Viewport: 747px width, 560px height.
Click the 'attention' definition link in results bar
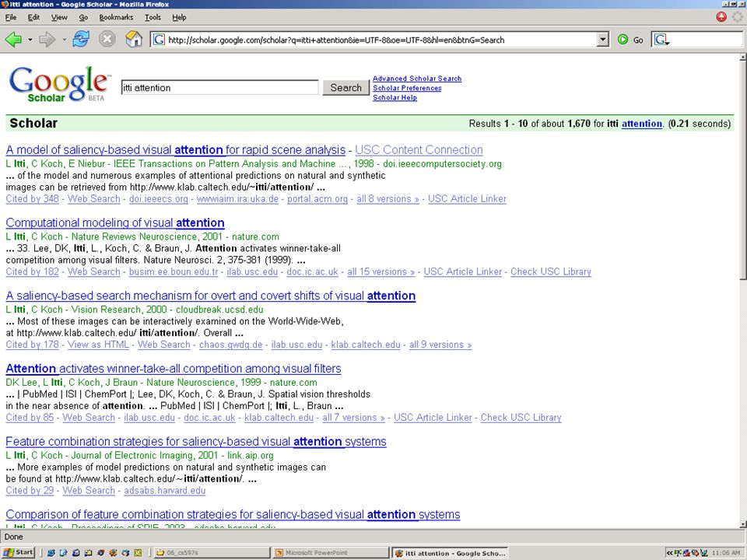[x=642, y=124]
